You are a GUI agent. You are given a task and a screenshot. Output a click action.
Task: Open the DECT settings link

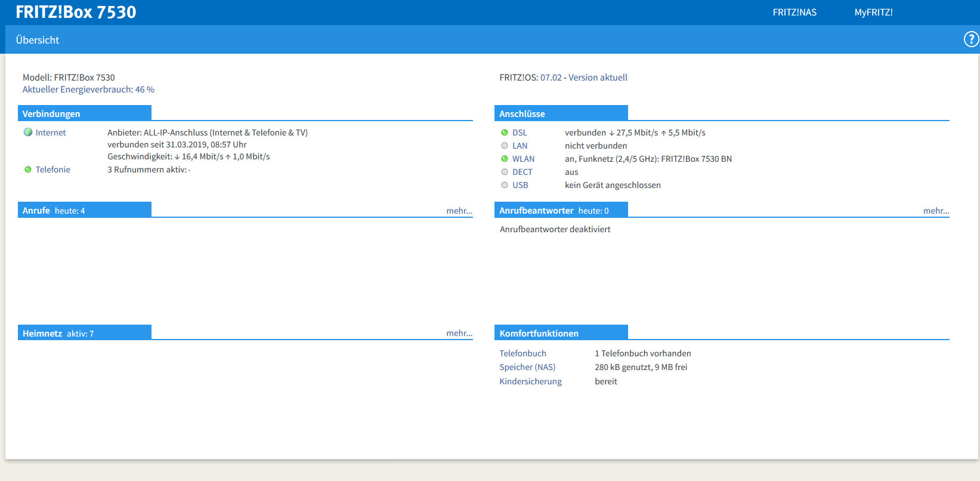522,172
